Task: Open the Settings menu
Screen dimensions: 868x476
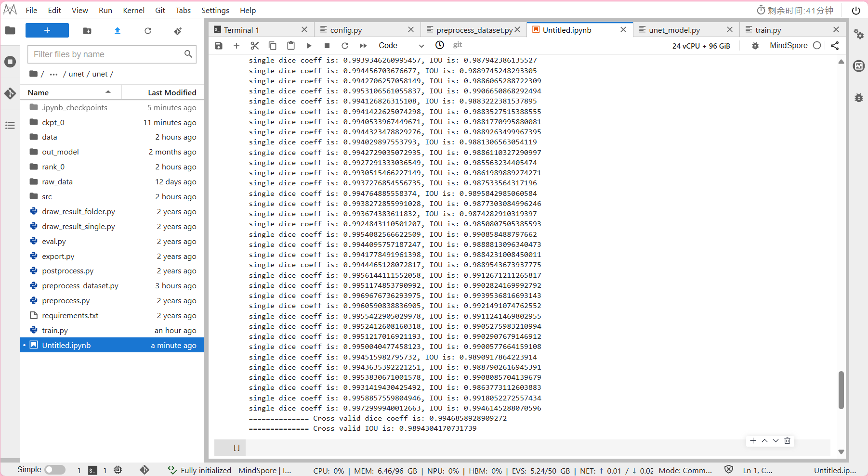Action: [215, 10]
